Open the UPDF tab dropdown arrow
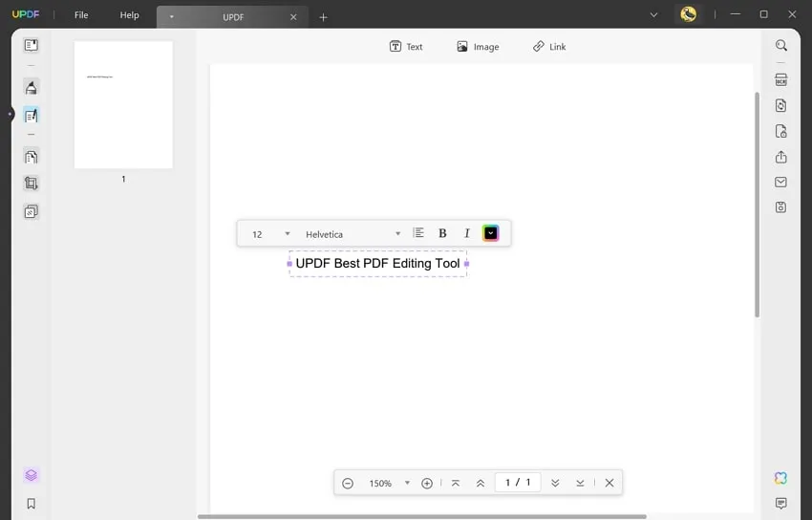Viewport: 812px width, 520px height. click(172, 17)
